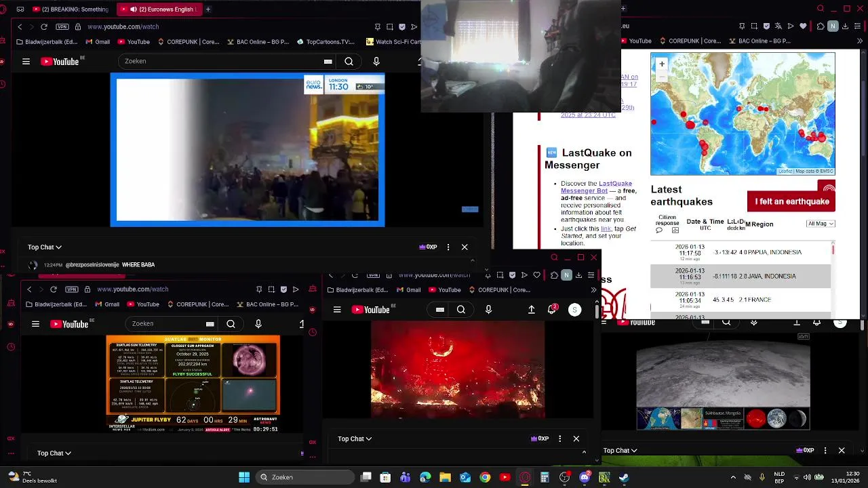Open the Windows Start menu
The width and height of the screenshot is (868, 488).
[x=244, y=477]
